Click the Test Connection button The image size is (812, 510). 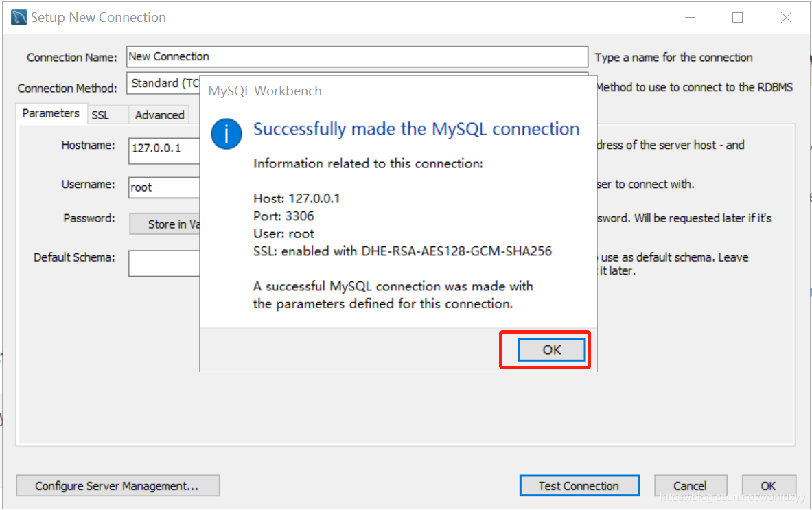point(579,486)
